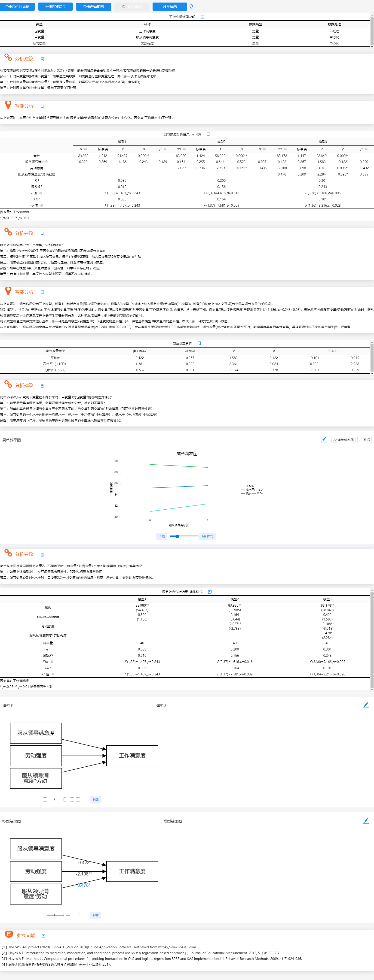Click the pencil edit icon above 简单斜率图 chart
Screen dimensions: 374x980
tap(324, 440)
